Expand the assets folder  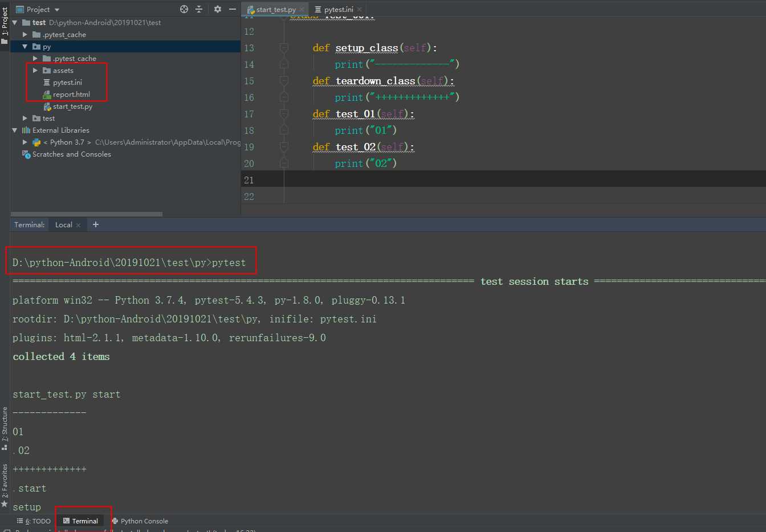tap(35, 71)
